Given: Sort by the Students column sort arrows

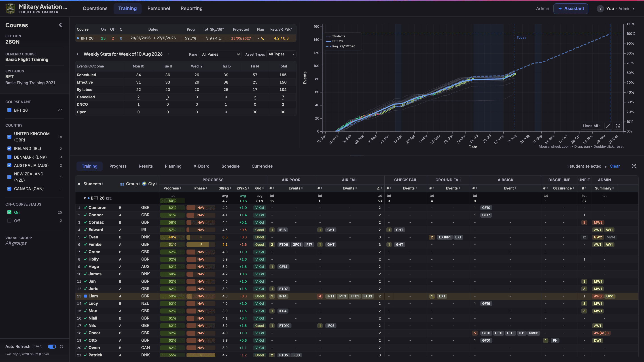Looking at the screenshot, I should coord(102,184).
